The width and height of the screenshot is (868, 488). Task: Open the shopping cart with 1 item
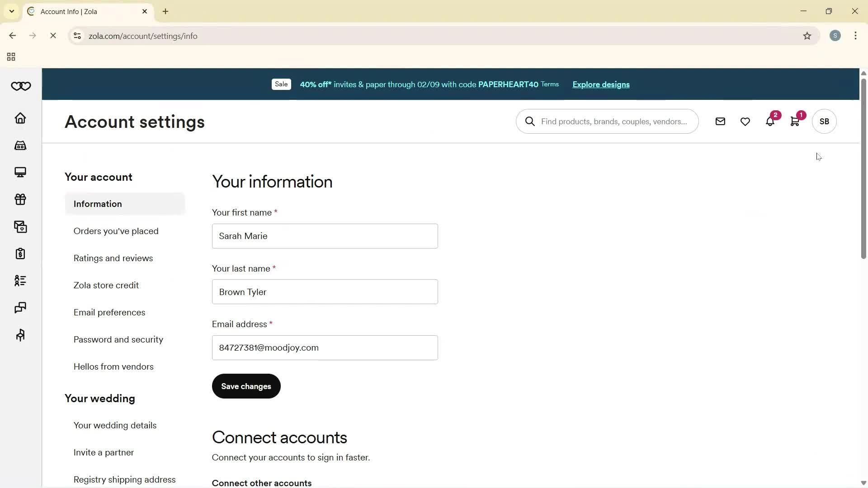(795, 121)
